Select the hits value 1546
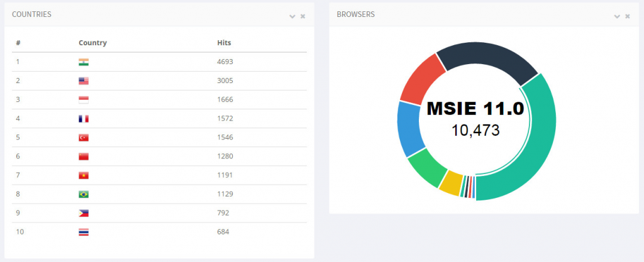The image size is (644, 262). (x=225, y=137)
